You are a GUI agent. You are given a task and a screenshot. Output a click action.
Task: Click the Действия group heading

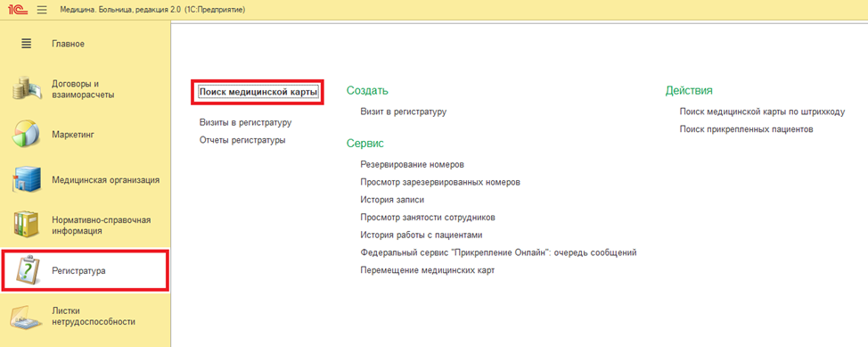[x=689, y=90]
